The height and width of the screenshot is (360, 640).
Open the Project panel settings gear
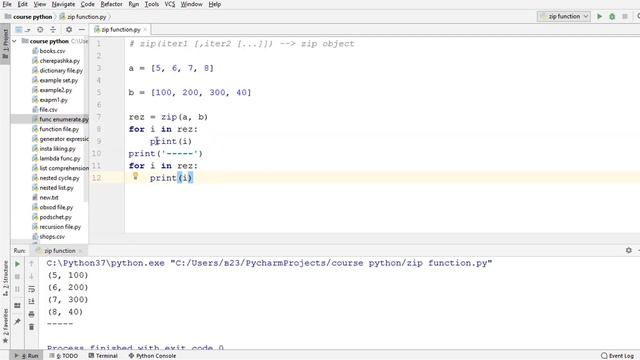tap(69, 30)
